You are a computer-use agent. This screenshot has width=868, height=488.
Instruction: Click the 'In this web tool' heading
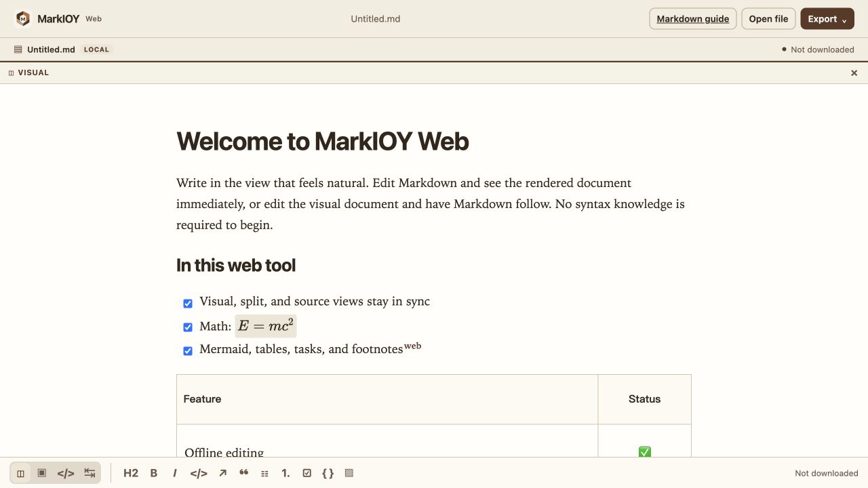236,265
